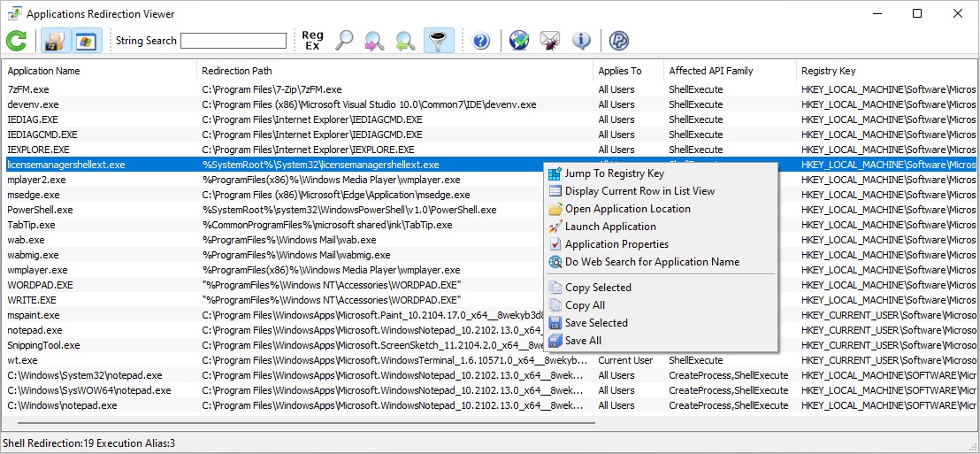Open Application Properties menu entry

tap(661, 244)
